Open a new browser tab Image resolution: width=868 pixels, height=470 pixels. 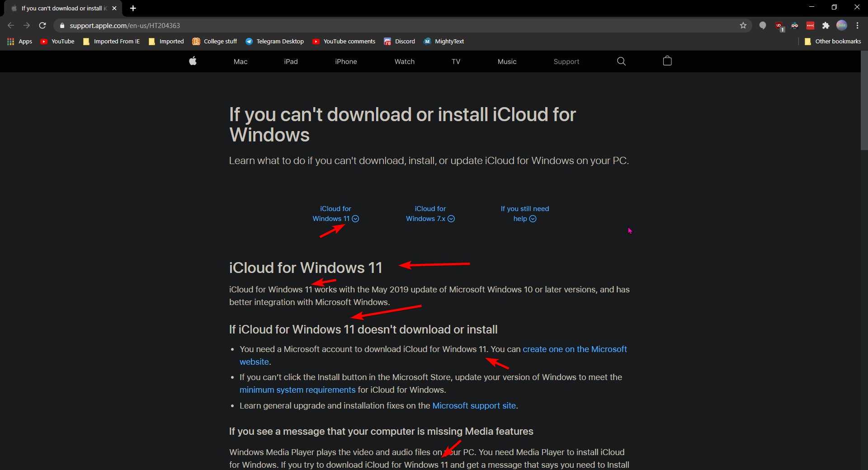tap(133, 8)
